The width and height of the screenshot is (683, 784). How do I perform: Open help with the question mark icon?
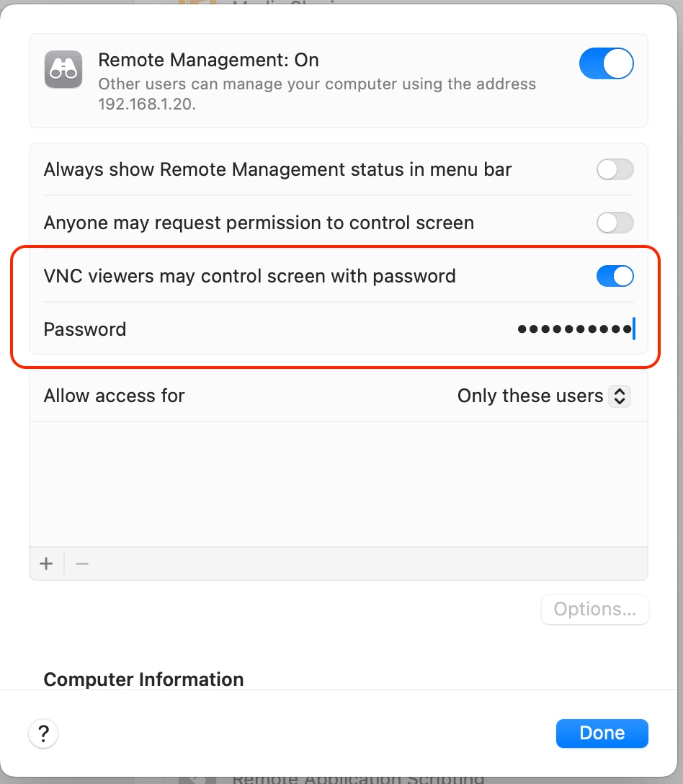point(43,734)
